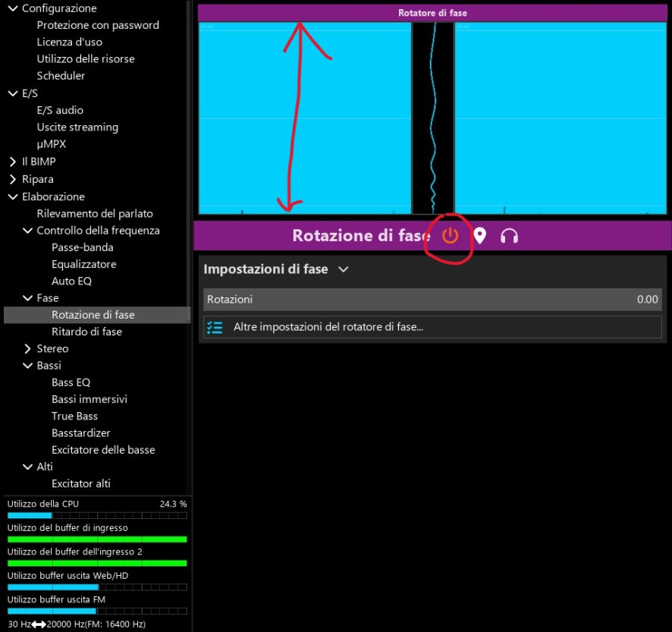Open Excitatore delle basse
The width and height of the screenshot is (672, 632).
pyautogui.click(x=103, y=450)
